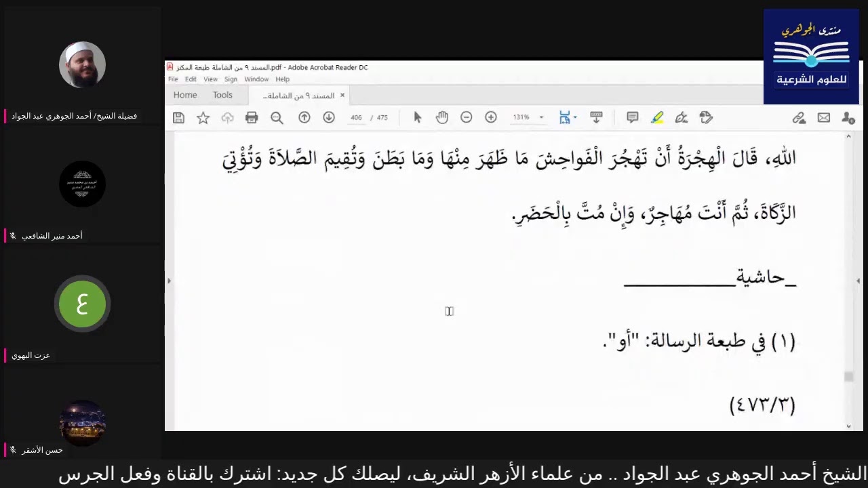Click the fit page width icon

tap(564, 117)
